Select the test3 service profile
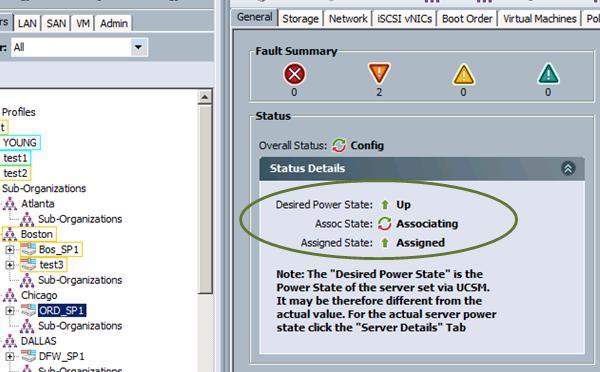The width and height of the screenshot is (600, 372). coord(51,265)
